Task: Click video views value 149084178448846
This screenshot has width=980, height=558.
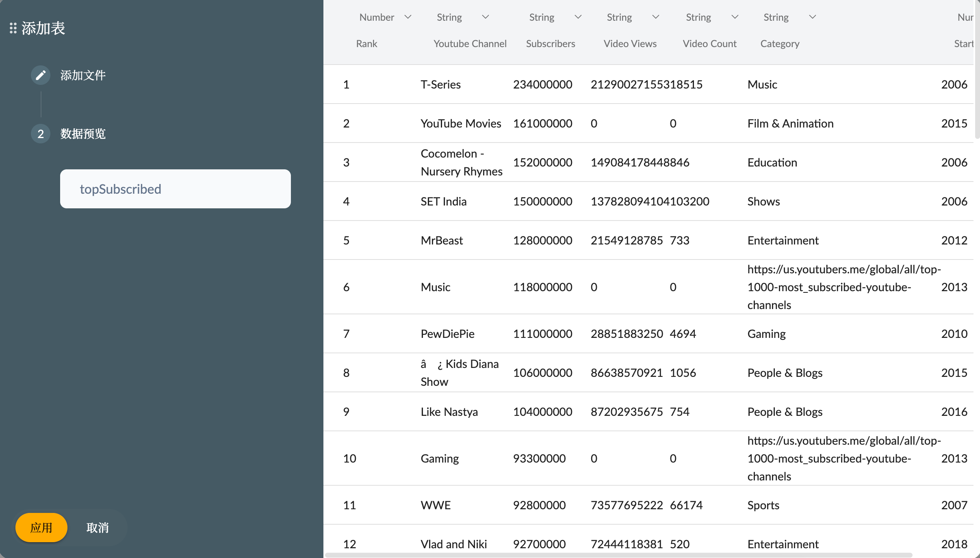Action: [x=640, y=162]
